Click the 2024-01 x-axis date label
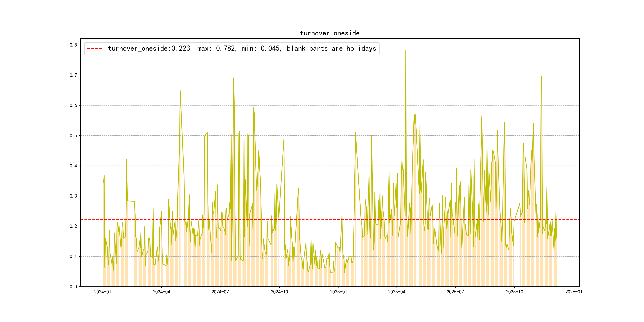644x322 pixels. coord(103,292)
